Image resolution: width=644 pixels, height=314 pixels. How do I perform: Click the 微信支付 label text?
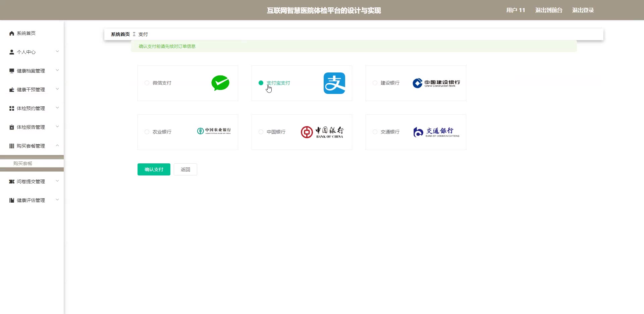tap(162, 83)
